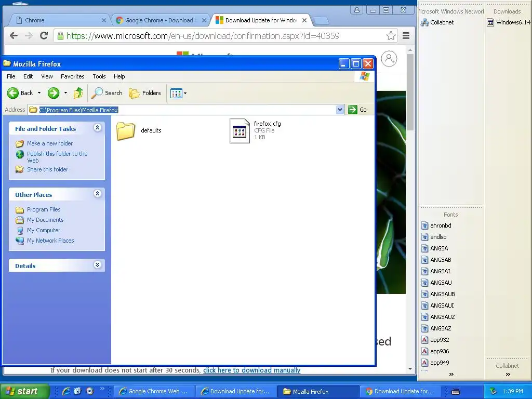
Task: Open the Tools menu
Action: 99,76
